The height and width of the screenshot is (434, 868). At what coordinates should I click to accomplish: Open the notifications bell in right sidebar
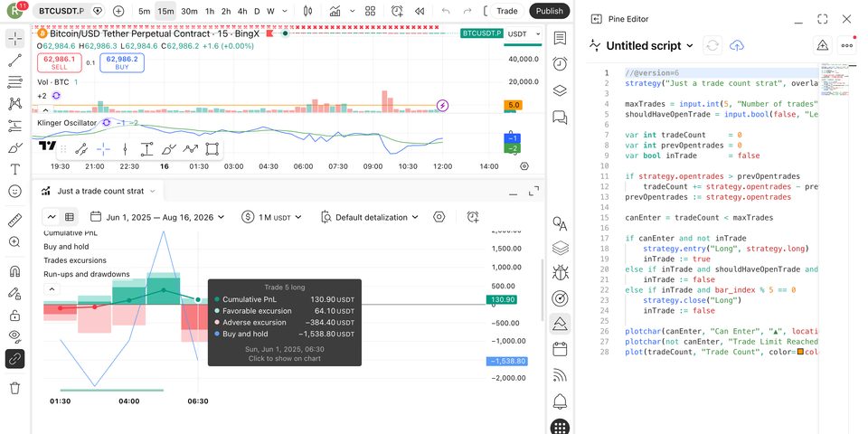click(560, 401)
